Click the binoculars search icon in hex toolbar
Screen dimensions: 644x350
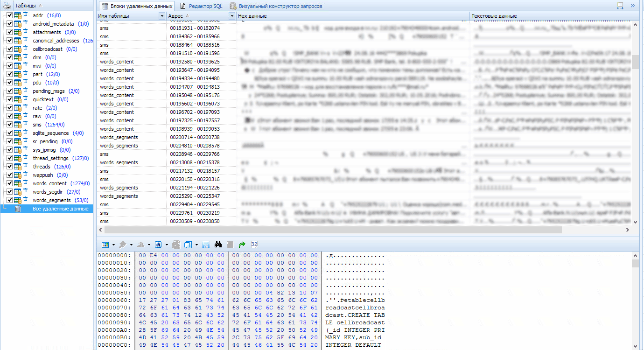tap(218, 245)
